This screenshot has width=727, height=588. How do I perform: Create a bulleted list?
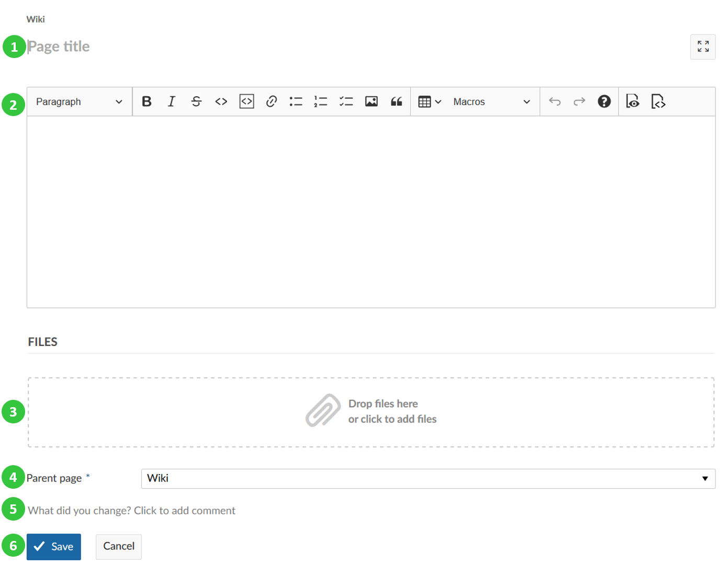coord(296,101)
